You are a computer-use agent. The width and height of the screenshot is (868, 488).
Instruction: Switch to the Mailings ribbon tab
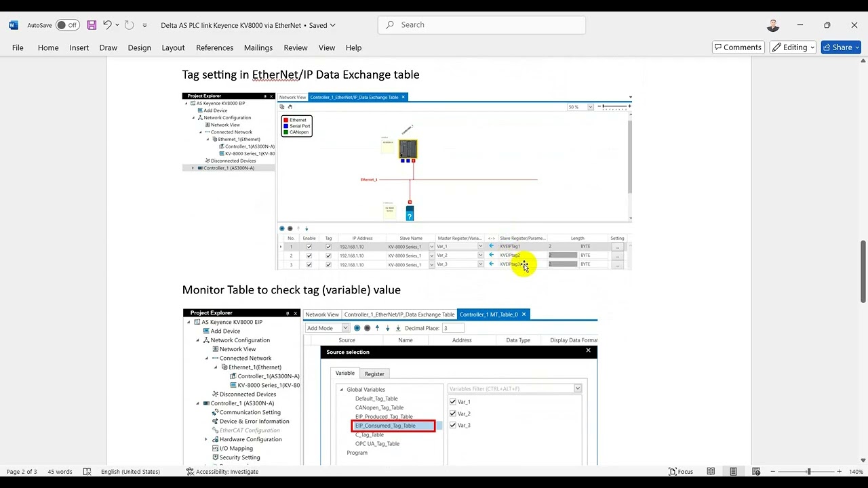click(x=258, y=47)
